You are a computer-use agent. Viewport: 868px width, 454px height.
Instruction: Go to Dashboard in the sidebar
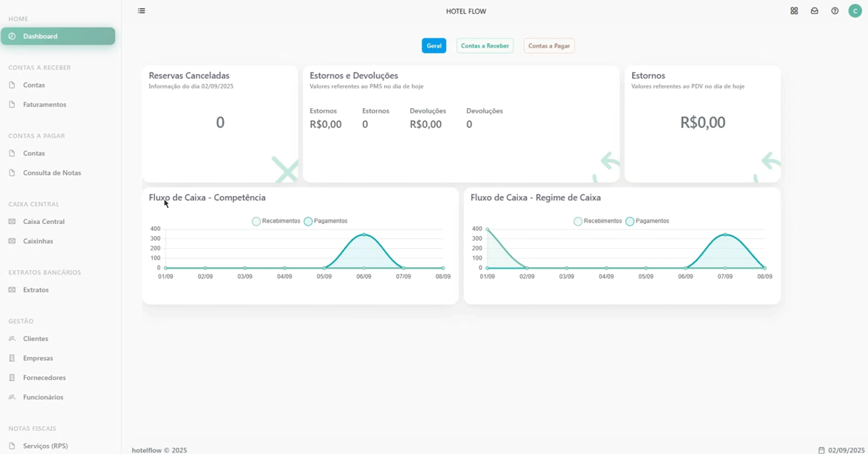(58, 36)
